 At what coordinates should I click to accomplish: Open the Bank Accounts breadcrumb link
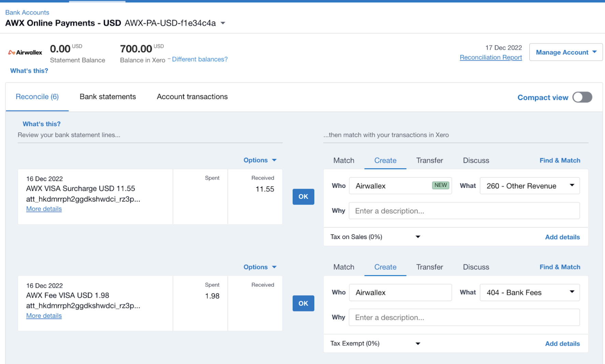click(27, 13)
